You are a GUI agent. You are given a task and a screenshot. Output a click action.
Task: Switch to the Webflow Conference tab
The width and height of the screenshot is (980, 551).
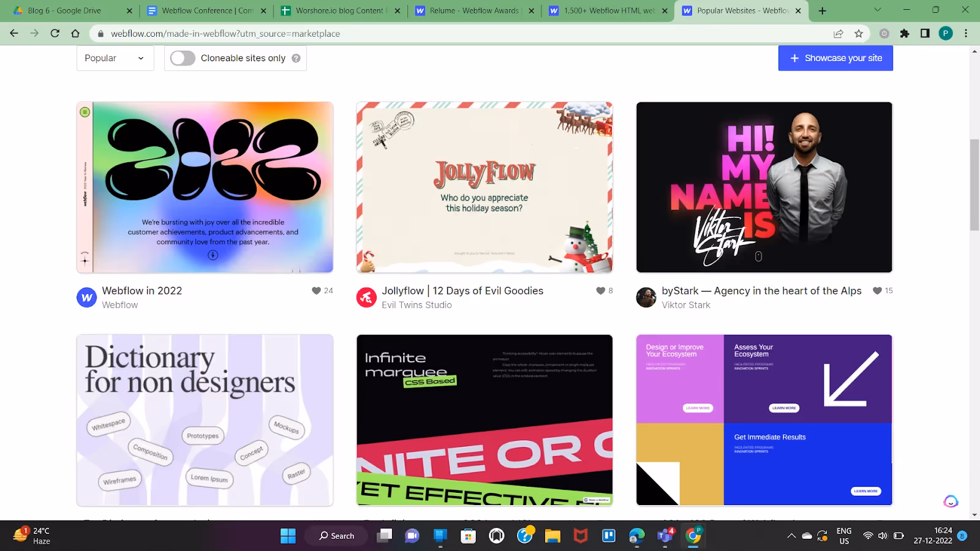[207, 10]
